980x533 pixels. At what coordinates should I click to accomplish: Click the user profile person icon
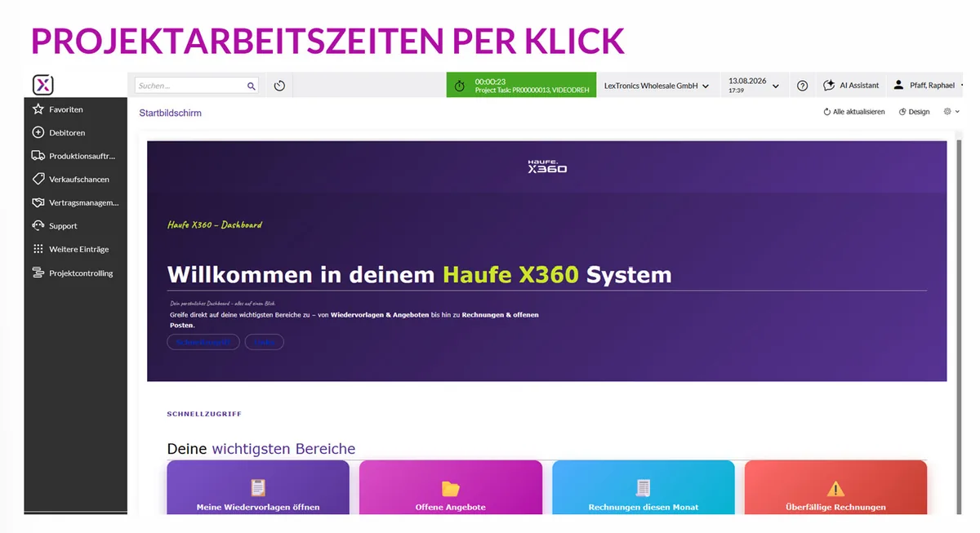click(899, 85)
